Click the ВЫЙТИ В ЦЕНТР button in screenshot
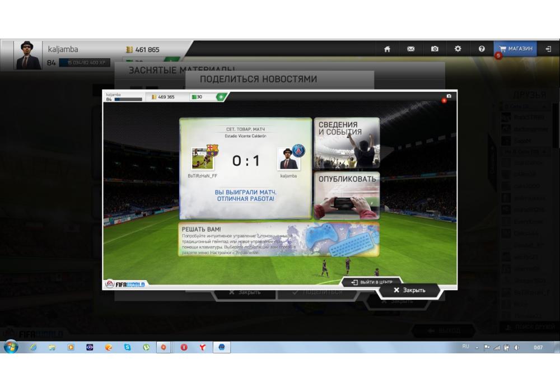This screenshot has width=560, height=392. click(371, 282)
